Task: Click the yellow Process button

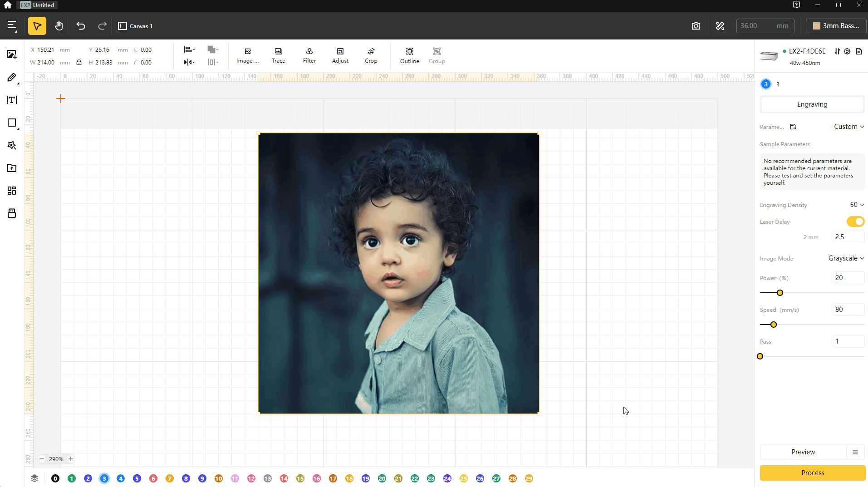Action: pyautogui.click(x=813, y=473)
